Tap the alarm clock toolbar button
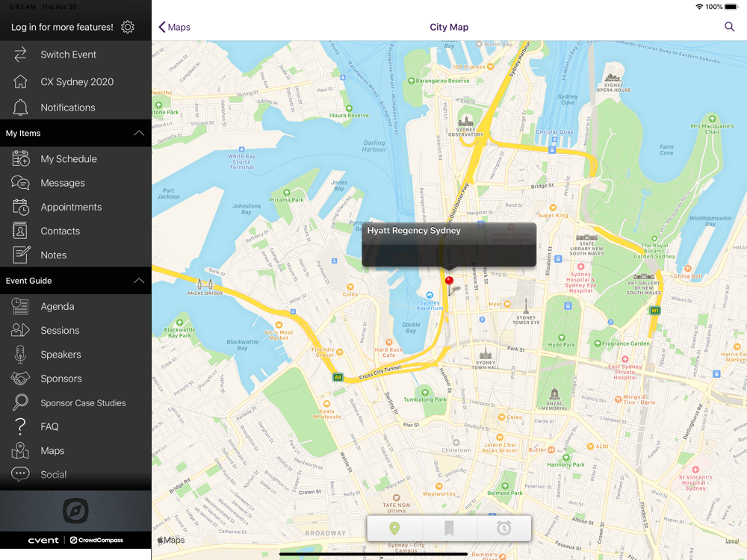Image resolution: width=747 pixels, height=560 pixels. pyautogui.click(x=503, y=528)
